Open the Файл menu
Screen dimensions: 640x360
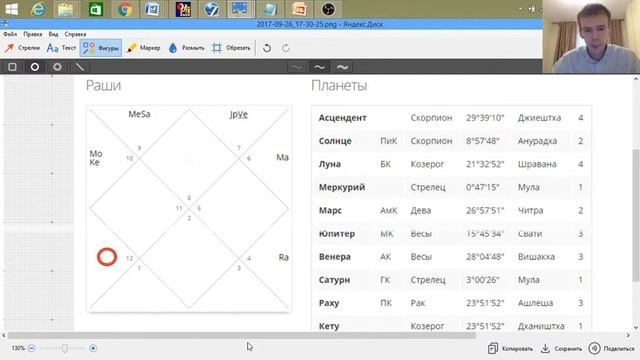(x=10, y=34)
